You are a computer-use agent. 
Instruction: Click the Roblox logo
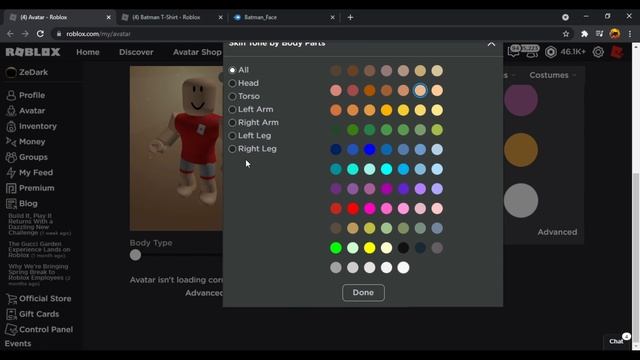point(33,52)
